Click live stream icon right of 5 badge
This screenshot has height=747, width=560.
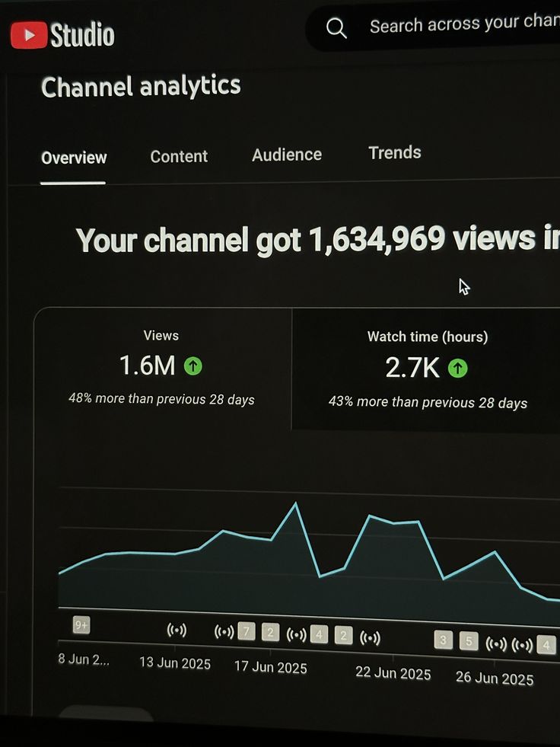click(496, 643)
